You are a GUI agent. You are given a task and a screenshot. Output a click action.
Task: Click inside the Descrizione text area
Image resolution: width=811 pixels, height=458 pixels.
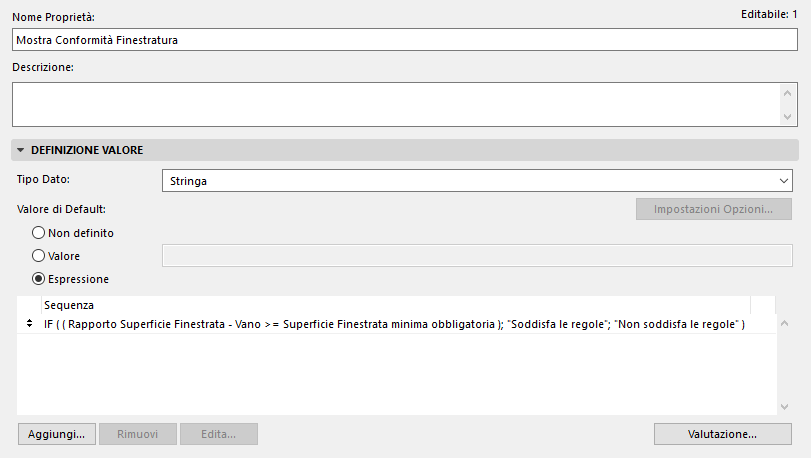395,104
